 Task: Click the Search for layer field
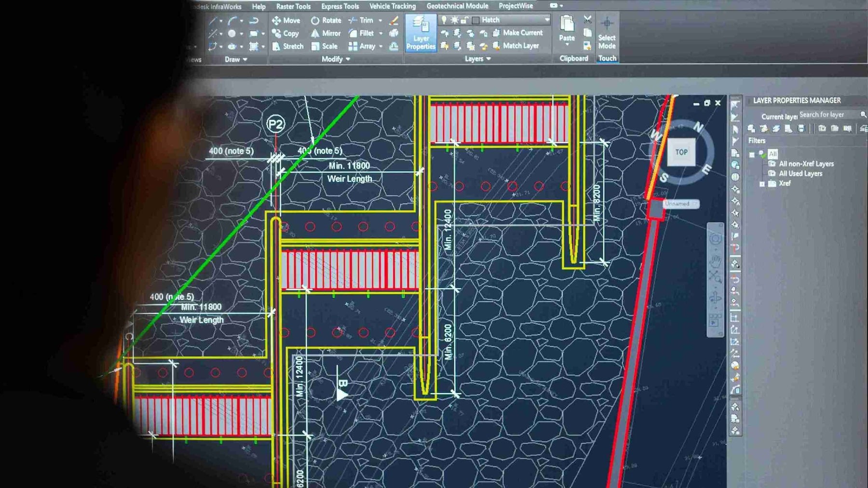point(827,115)
